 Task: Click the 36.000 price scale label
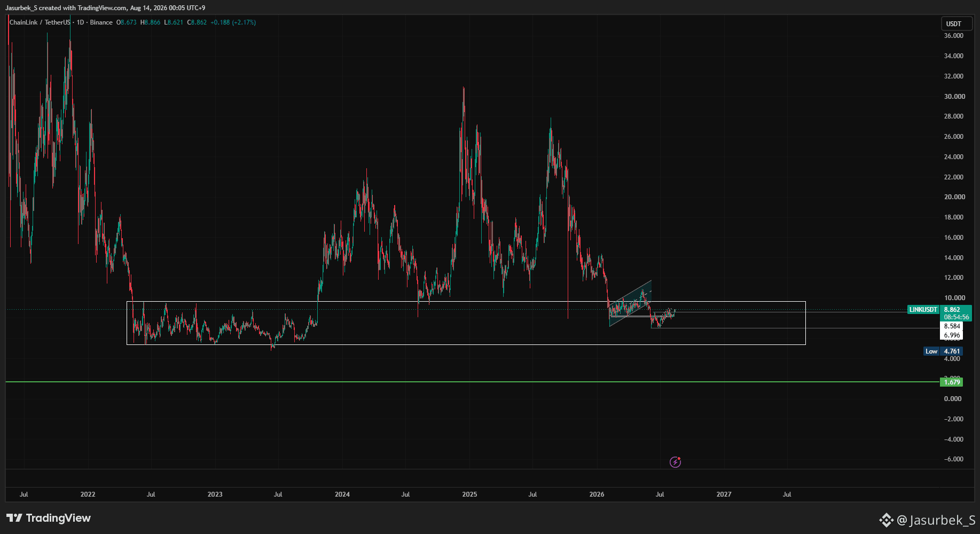click(x=954, y=36)
